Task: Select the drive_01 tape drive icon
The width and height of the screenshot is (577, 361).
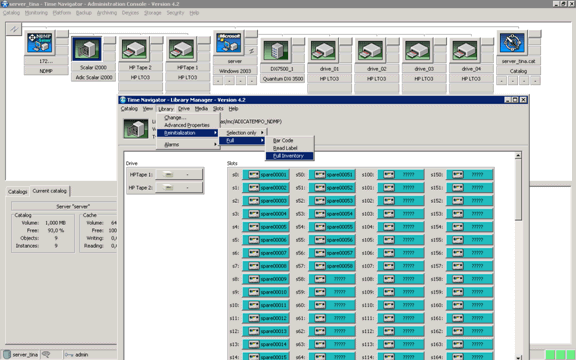Action: pyautogui.click(x=323, y=50)
